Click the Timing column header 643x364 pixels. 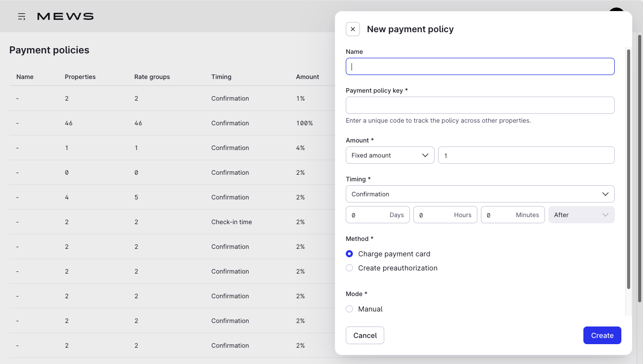tap(221, 77)
